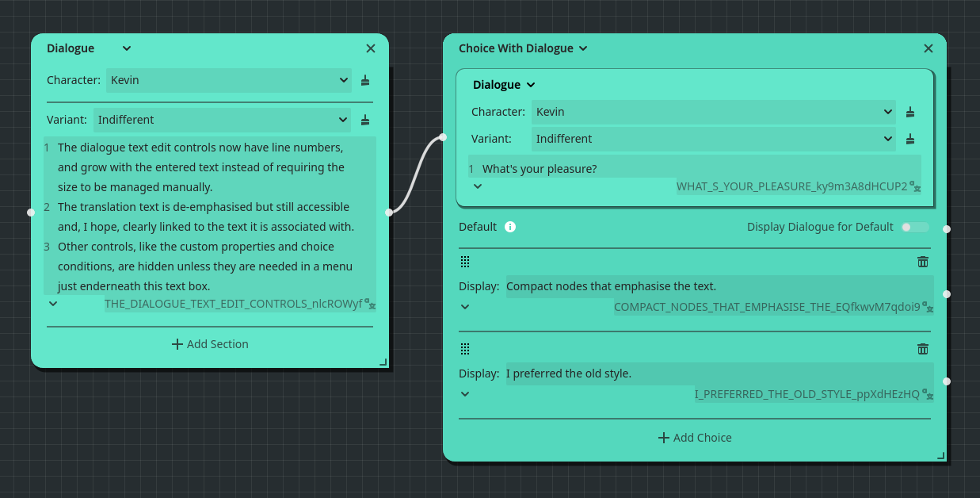Clear Character field in Choice node dialogue

point(910,112)
